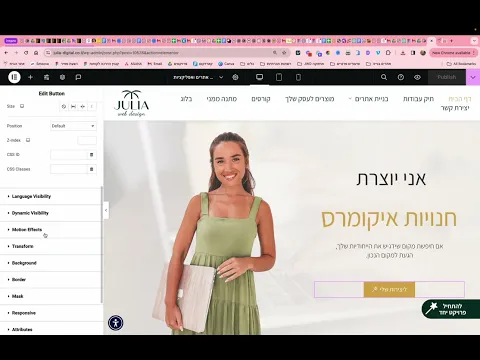Expand the Mask section
Screen dimensions: 480x360
(50, 296)
